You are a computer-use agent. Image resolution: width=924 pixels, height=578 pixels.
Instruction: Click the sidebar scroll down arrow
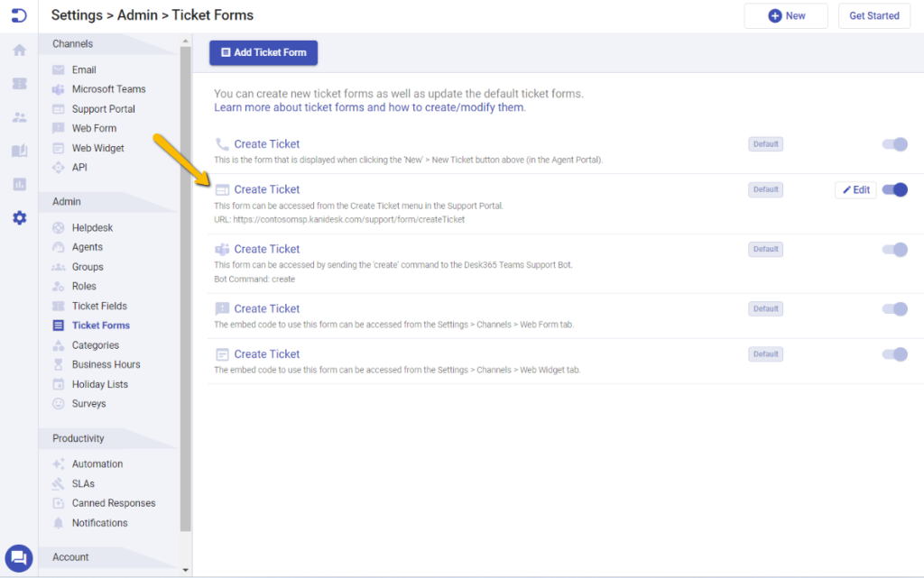tap(186, 570)
